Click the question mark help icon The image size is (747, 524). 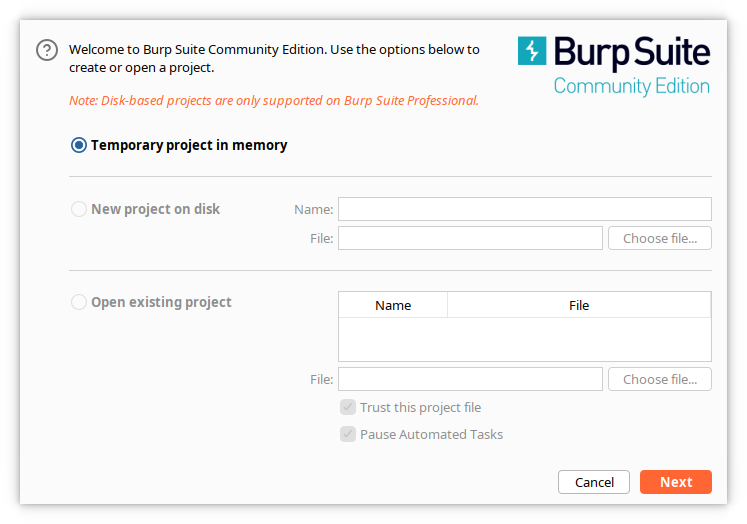[47, 51]
